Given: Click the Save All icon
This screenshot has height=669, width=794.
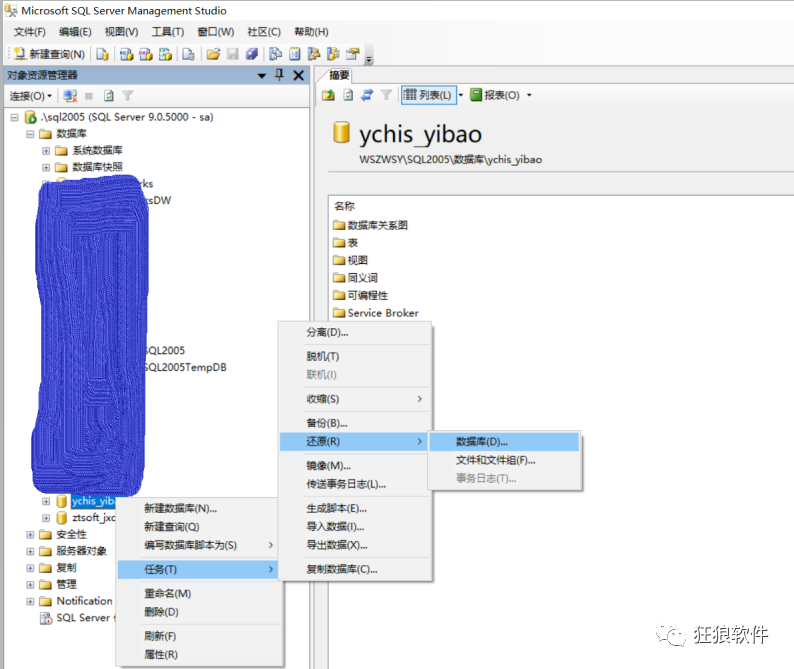Looking at the screenshot, I should click(x=252, y=54).
